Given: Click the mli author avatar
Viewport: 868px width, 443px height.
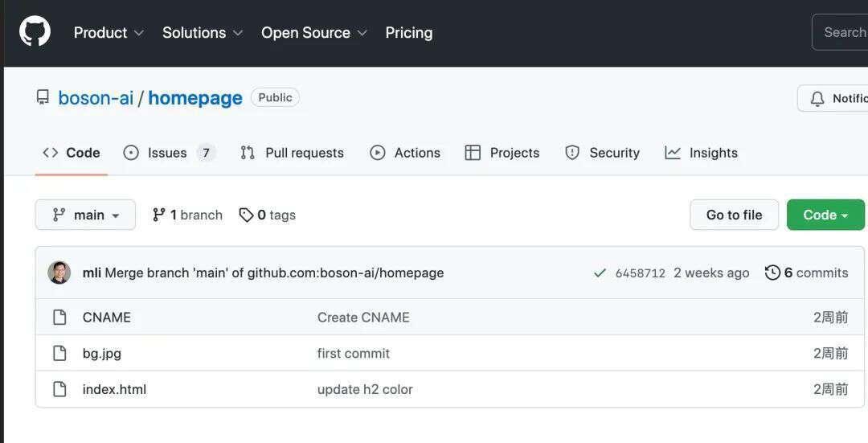Looking at the screenshot, I should click(59, 273).
